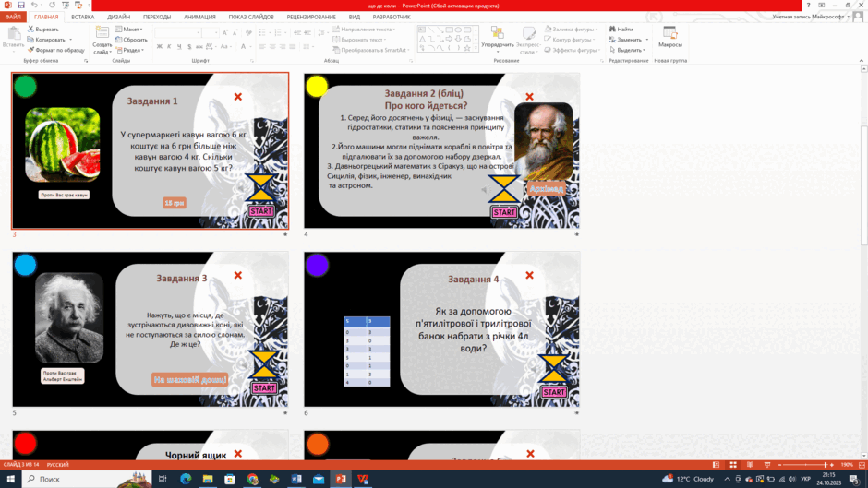The height and width of the screenshot is (488, 868).
Task: Open Chrome from the Windows taskbar
Action: pyautogui.click(x=252, y=479)
